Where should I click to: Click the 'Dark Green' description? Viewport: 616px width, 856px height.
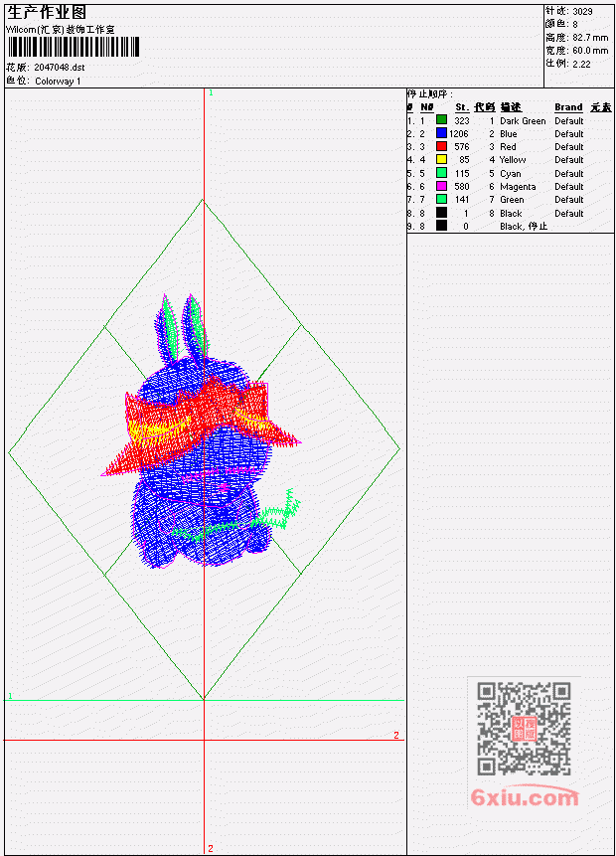tap(523, 120)
